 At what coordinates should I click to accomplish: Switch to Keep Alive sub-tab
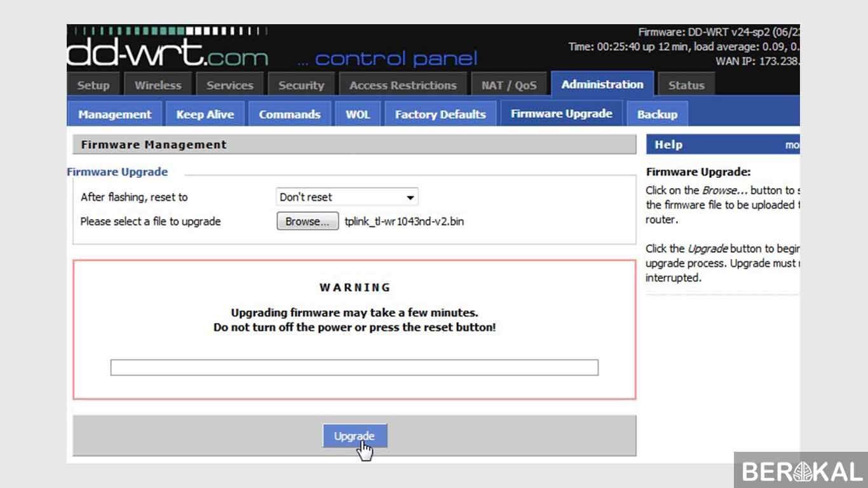click(205, 114)
